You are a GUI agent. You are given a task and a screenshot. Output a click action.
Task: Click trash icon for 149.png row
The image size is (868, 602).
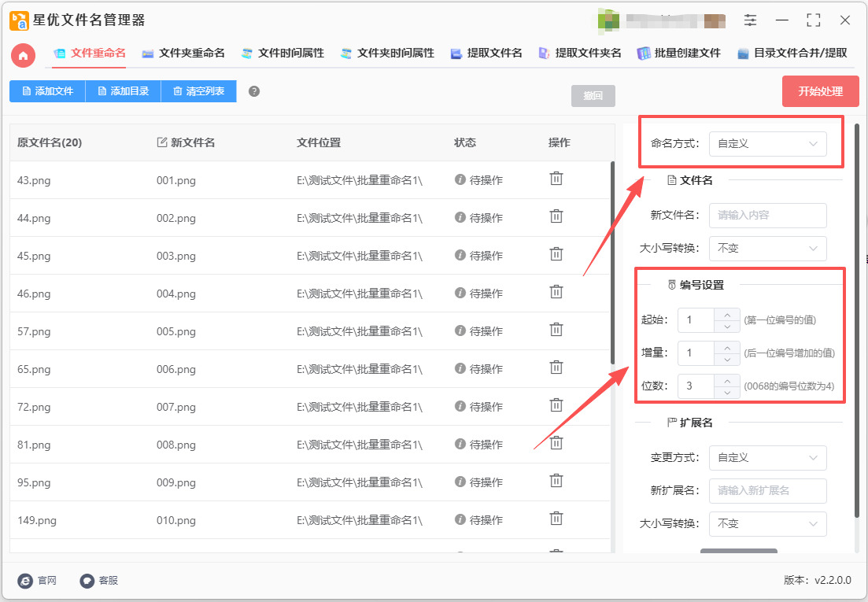click(556, 519)
